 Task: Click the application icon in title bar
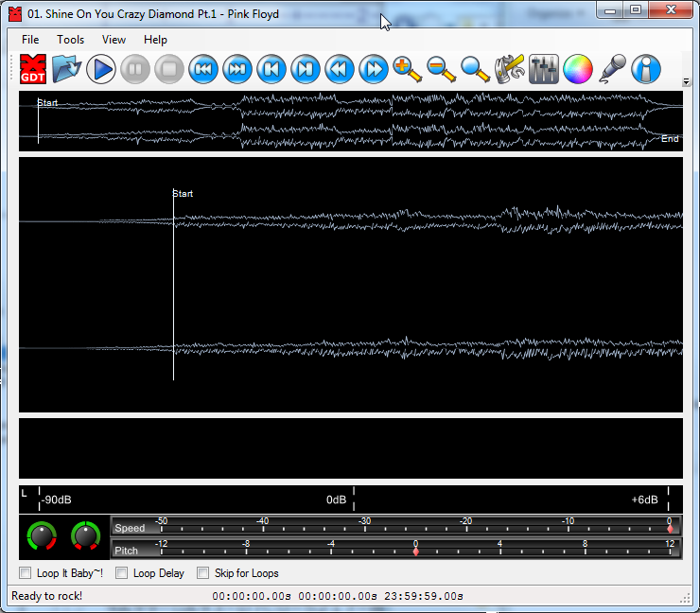[15, 14]
